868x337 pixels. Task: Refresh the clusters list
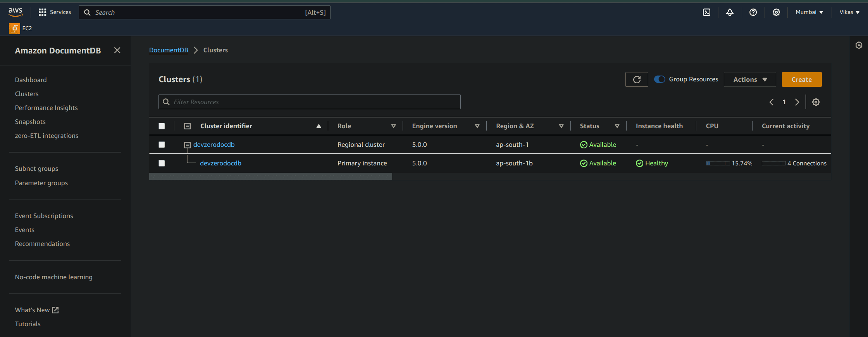coord(637,79)
